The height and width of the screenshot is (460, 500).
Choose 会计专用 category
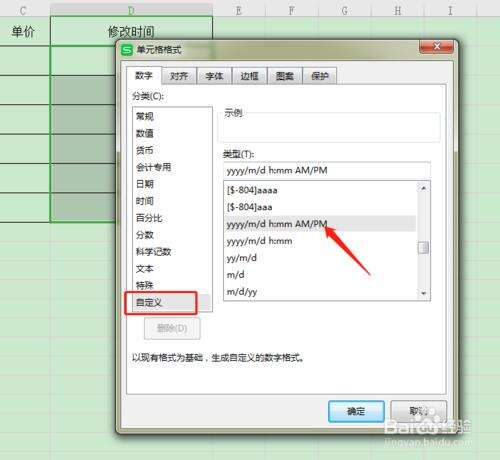(x=172, y=167)
